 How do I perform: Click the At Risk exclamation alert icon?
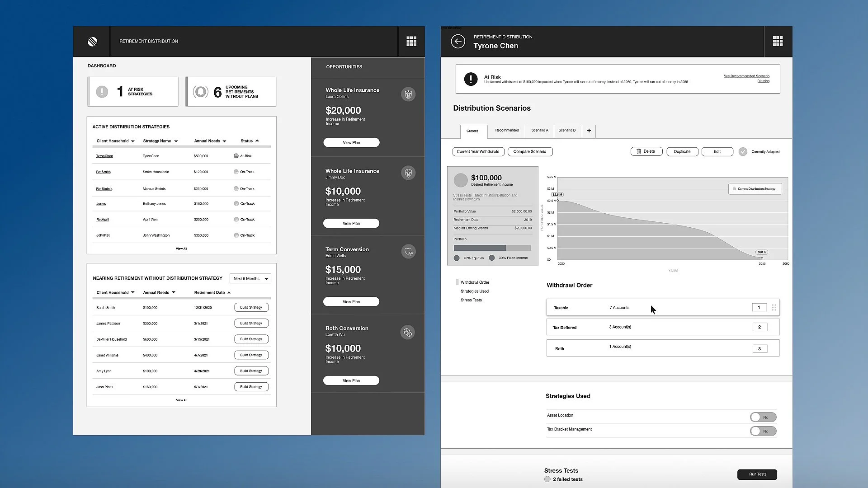(x=471, y=79)
